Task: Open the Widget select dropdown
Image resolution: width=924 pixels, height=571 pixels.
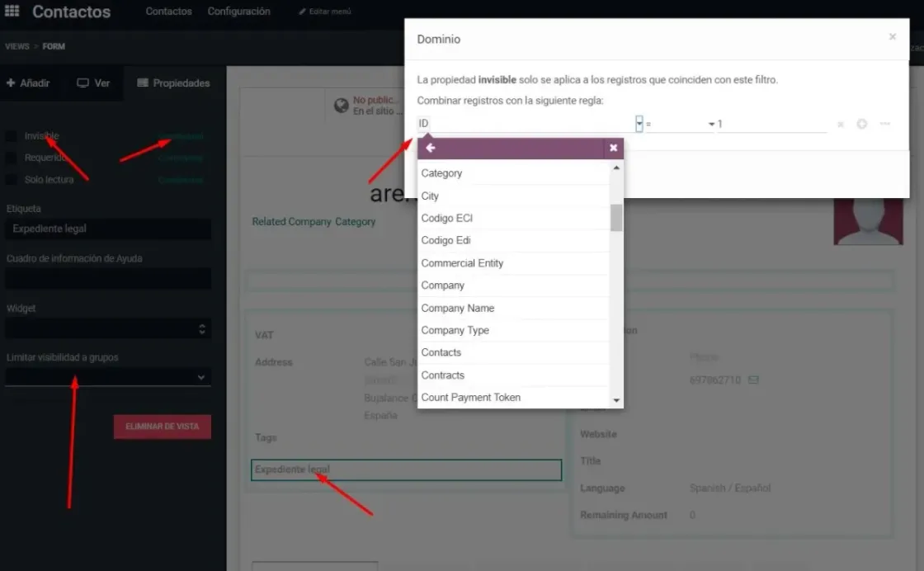Action: pos(108,328)
